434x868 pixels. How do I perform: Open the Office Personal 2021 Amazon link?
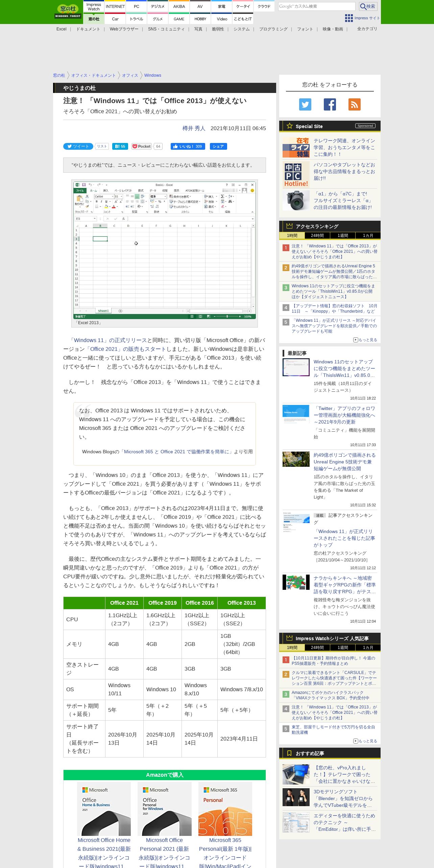(164, 853)
